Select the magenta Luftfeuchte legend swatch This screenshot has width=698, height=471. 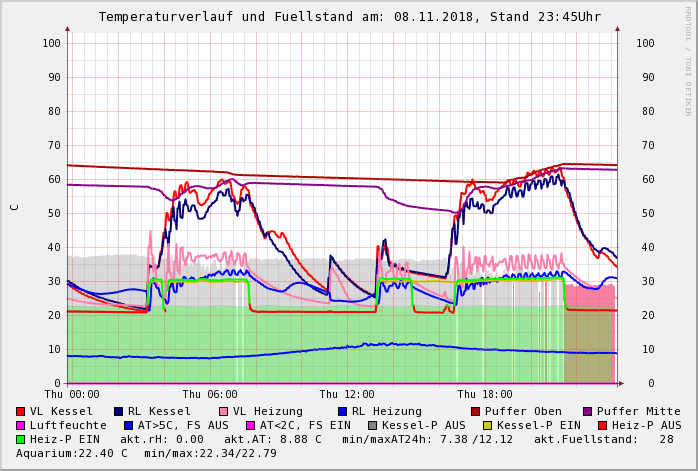pyautogui.click(x=21, y=426)
